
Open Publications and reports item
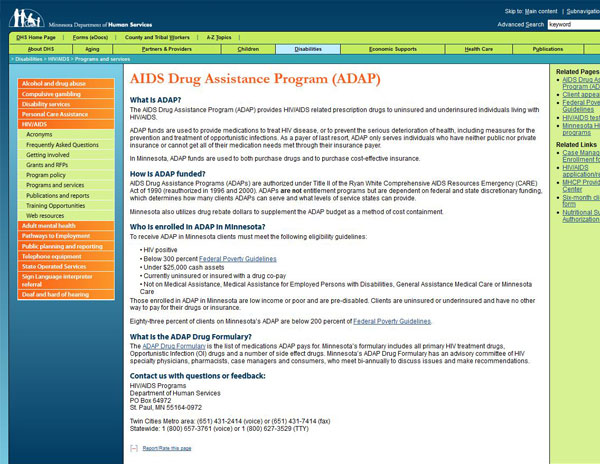[x=66, y=195]
